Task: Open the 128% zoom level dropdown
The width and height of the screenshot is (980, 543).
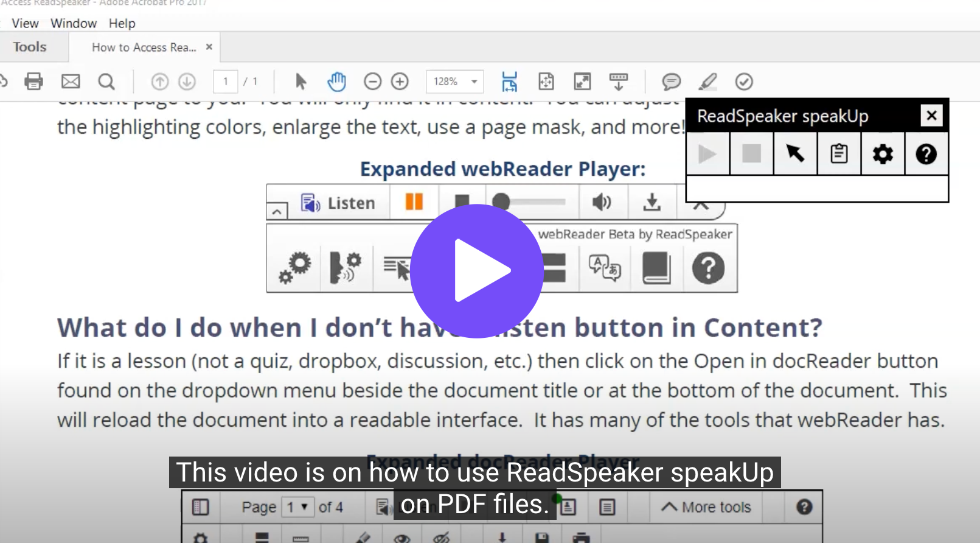Action: click(455, 81)
